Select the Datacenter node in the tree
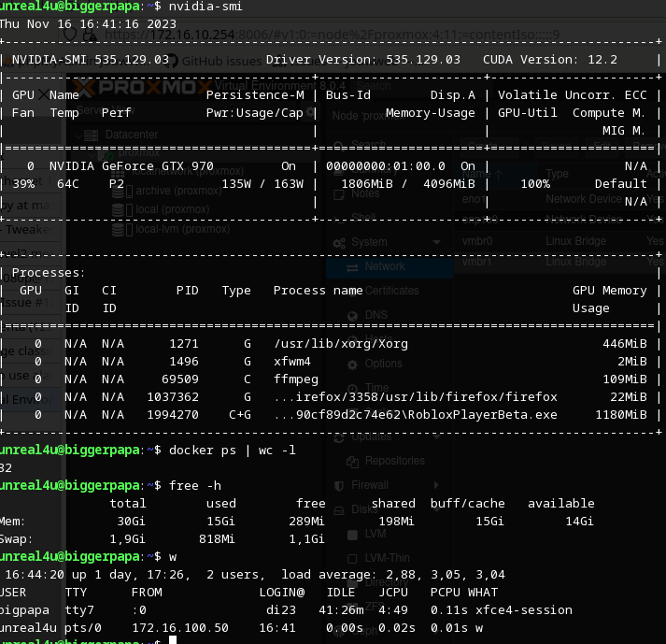The width and height of the screenshot is (666, 644). click(131, 135)
